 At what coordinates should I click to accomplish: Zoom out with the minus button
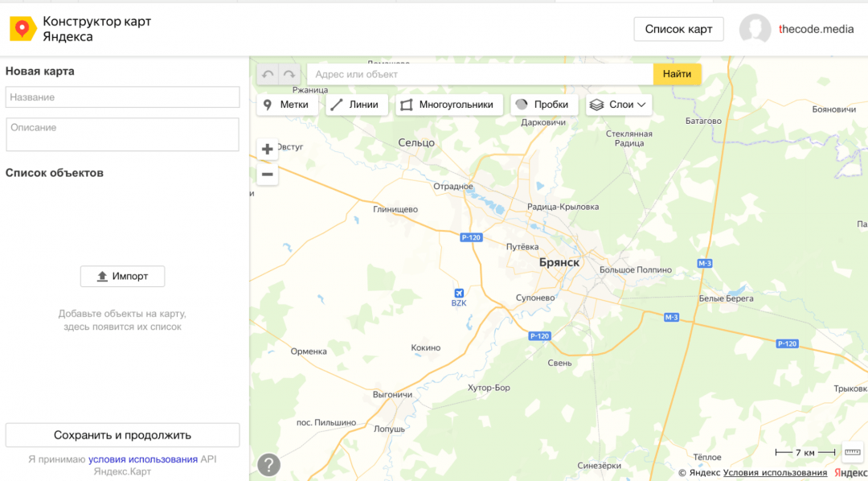coord(268,175)
